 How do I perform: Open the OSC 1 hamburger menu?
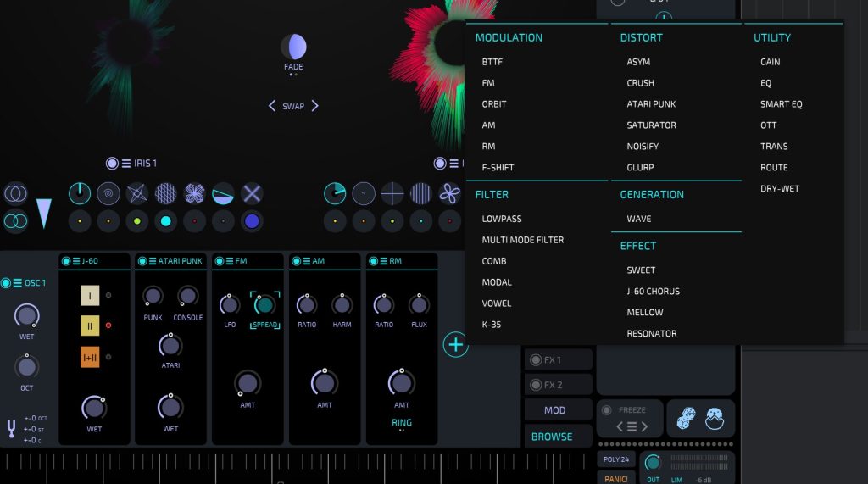point(18,283)
